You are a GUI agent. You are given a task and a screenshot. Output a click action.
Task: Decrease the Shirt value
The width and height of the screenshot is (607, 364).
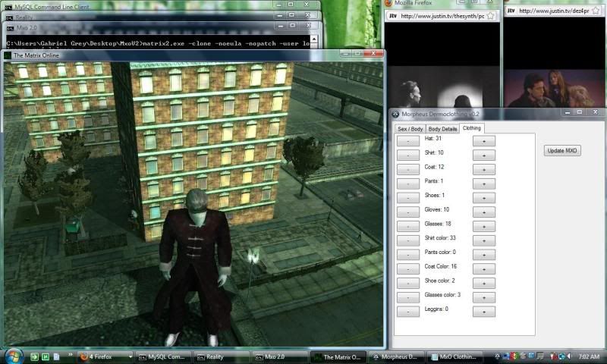tap(408, 155)
